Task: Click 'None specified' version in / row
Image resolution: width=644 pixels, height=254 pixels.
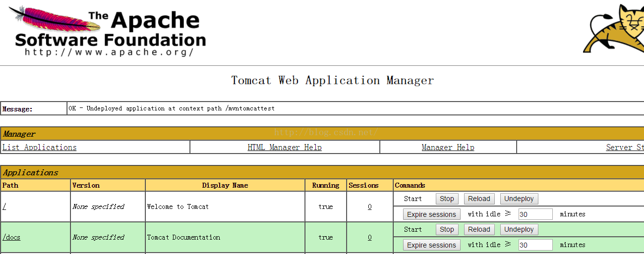Action: (x=98, y=206)
